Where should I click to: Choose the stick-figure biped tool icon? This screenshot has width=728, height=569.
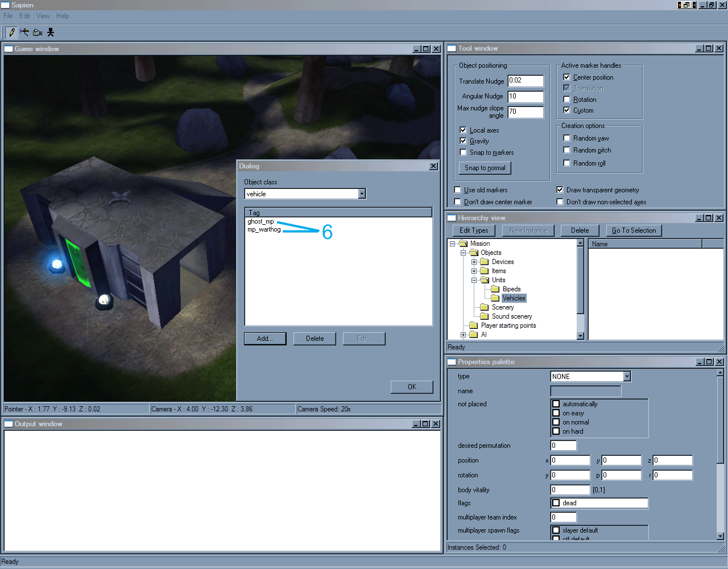51,32
